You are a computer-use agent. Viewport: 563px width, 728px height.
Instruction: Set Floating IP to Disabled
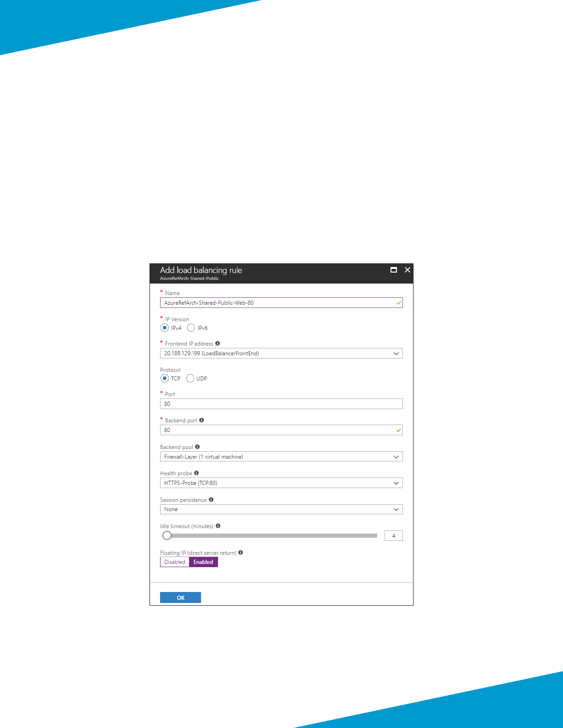[175, 562]
